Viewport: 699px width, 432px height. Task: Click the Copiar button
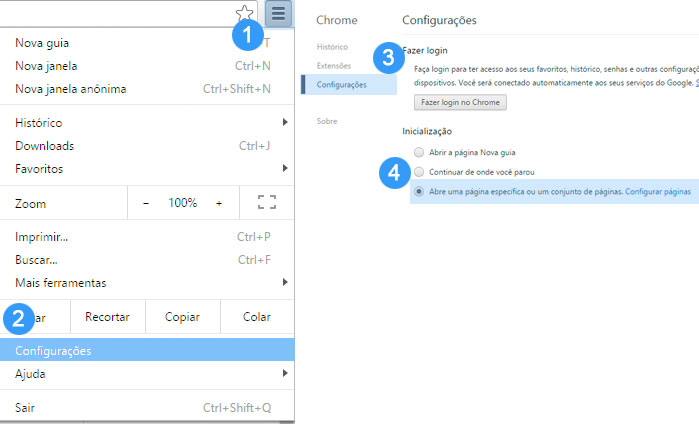[x=182, y=317]
